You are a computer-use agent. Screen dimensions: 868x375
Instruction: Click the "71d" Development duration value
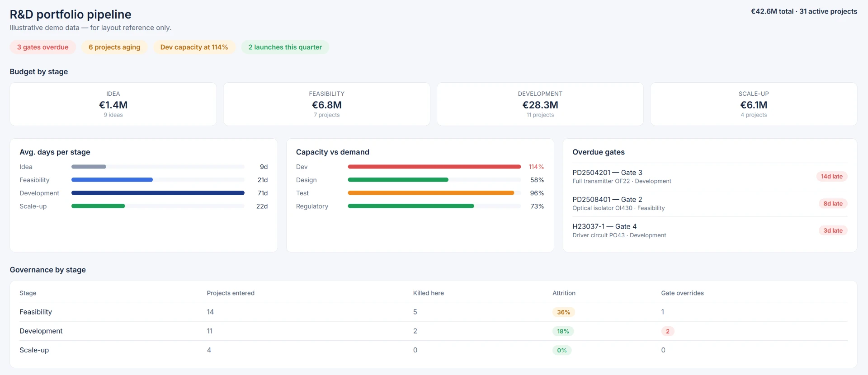coord(263,193)
